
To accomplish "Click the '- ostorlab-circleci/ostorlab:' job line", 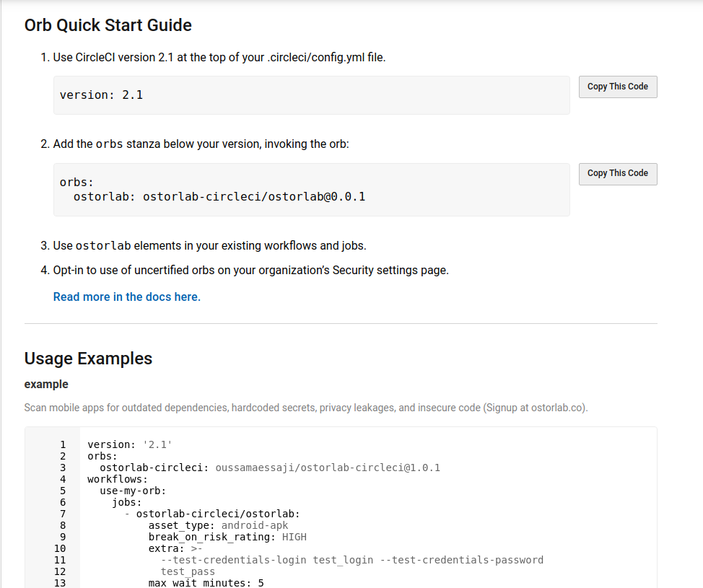I will point(212,514).
